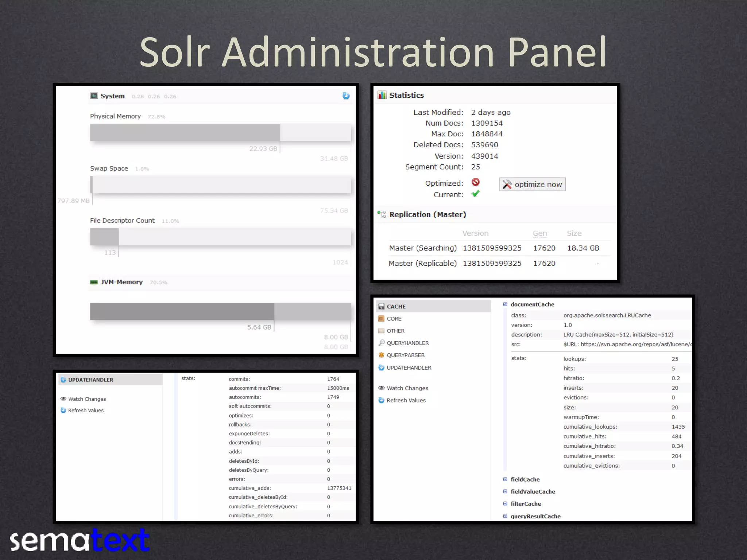Click Watch Changes link in cache panel

(x=407, y=388)
